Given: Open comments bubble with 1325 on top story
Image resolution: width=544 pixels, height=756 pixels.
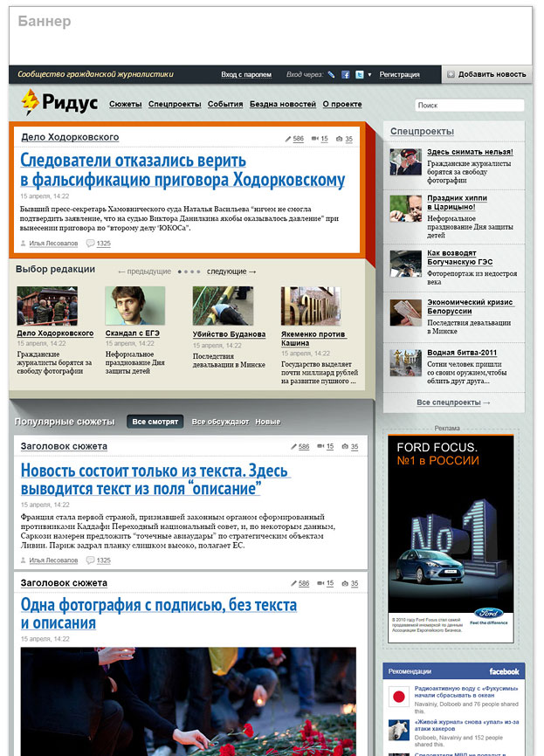Looking at the screenshot, I should pos(91,244).
